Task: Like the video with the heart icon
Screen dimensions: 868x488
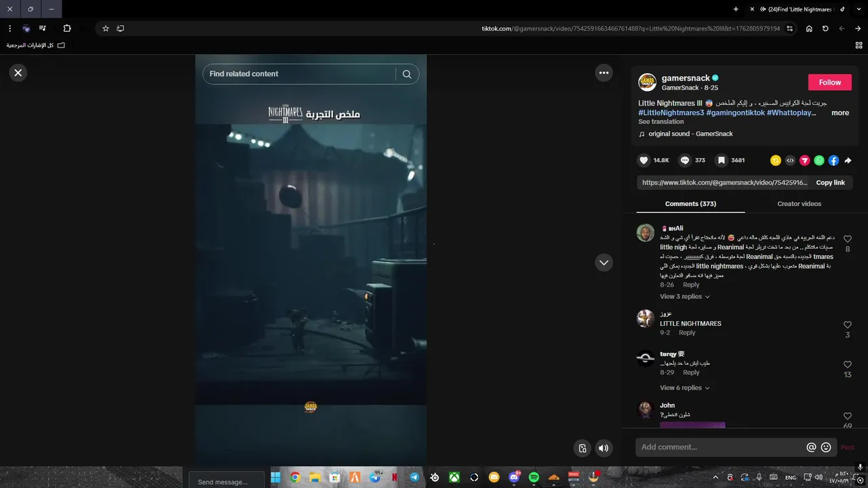Action: coord(644,161)
